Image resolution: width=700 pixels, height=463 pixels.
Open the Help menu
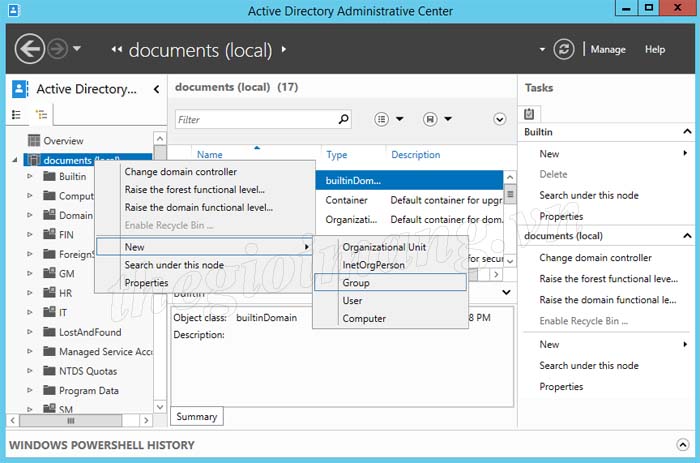(655, 50)
